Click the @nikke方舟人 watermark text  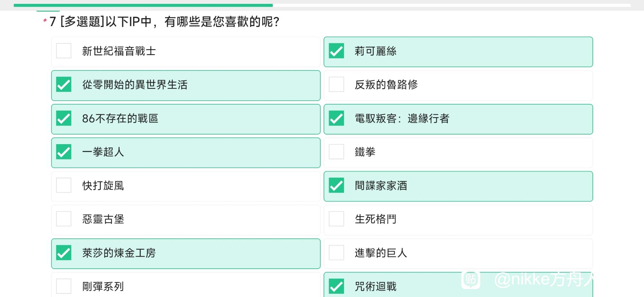[544, 279]
